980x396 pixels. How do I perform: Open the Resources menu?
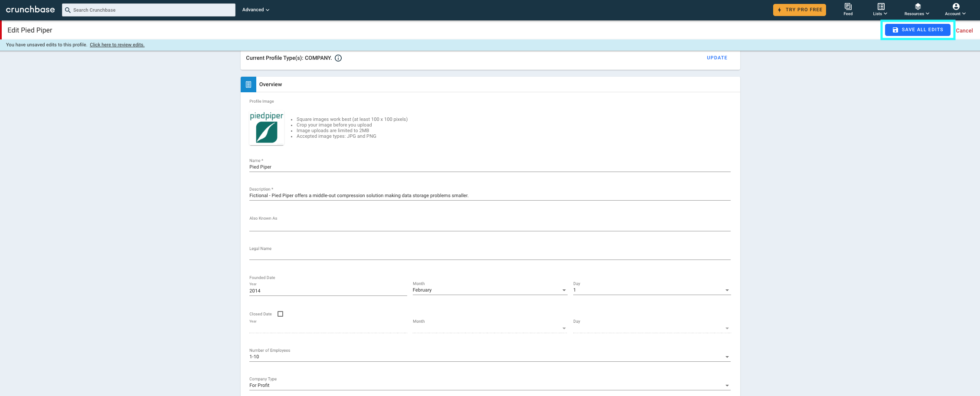(x=917, y=9)
